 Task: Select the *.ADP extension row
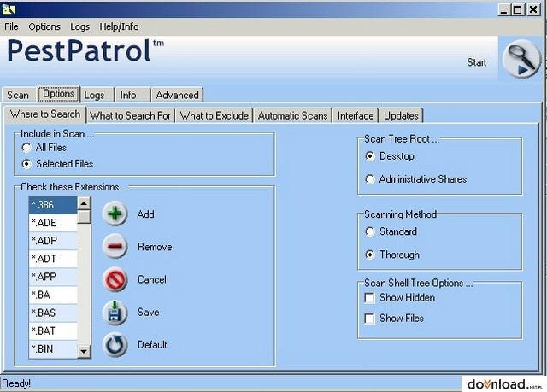(x=53, y=241)
